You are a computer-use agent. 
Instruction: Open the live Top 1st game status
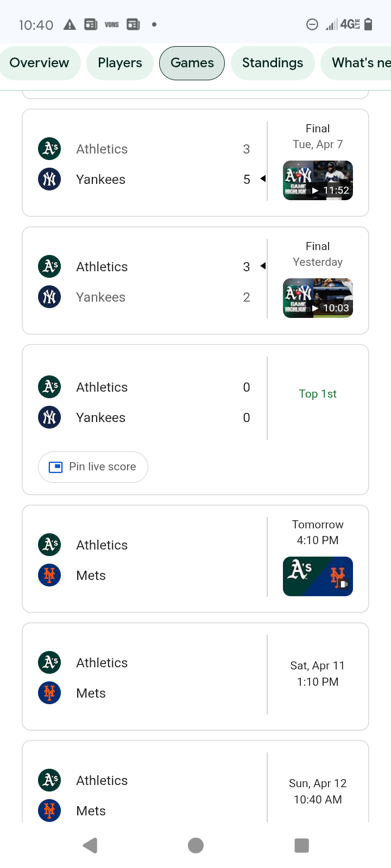pyautogui.click(x=318, y=394)
